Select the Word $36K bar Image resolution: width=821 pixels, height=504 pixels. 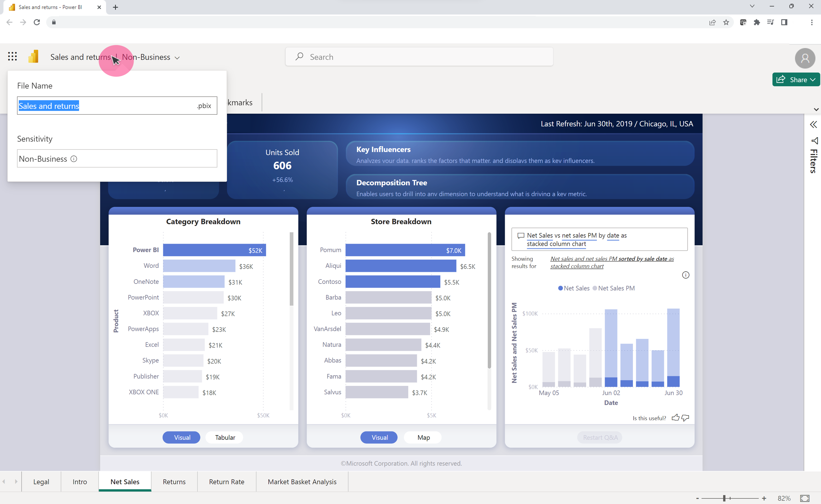point(199,266)
